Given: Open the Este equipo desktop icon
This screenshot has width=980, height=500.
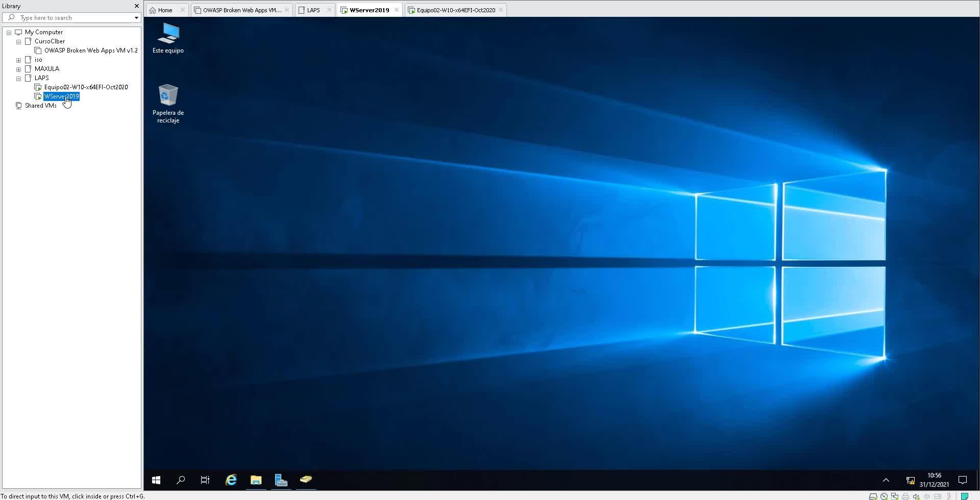Looking at the screenshot, I should pos(168,38).
